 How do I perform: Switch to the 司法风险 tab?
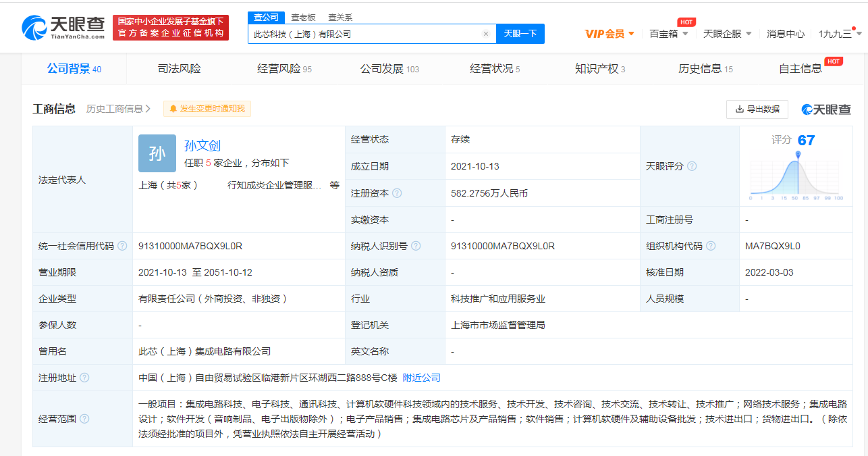pyautogui.click(x=179, y=69)
